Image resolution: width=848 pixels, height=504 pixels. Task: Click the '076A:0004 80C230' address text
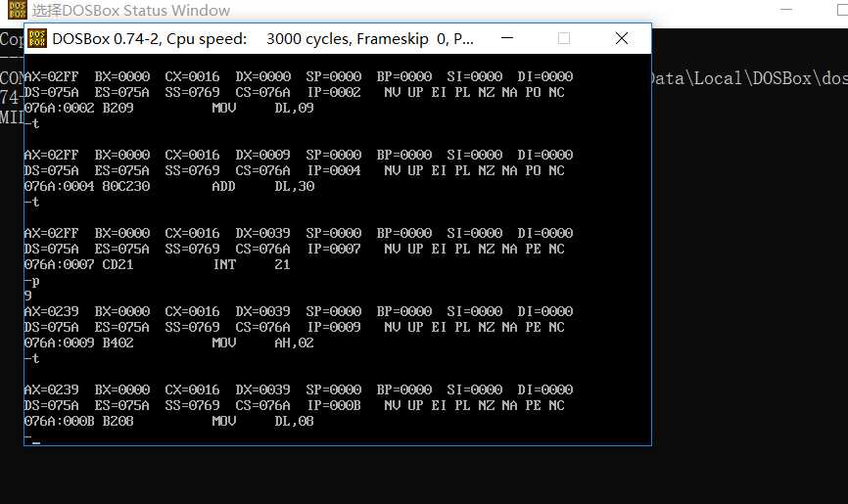tap(87, 186)
